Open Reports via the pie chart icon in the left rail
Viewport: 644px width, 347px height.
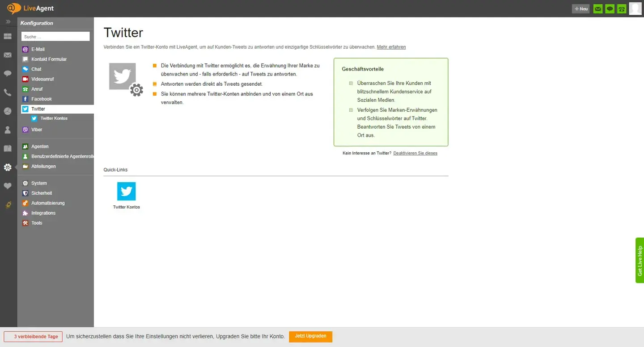[8, 111]
